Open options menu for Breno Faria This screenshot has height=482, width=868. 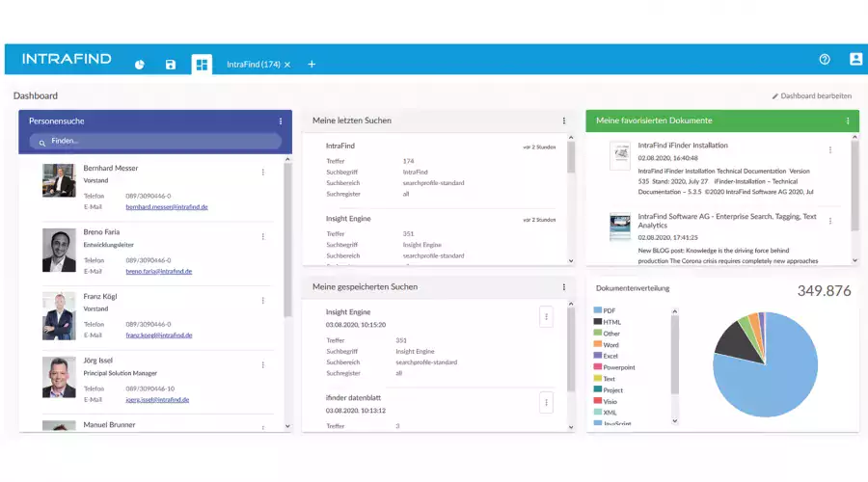(263, 236)
